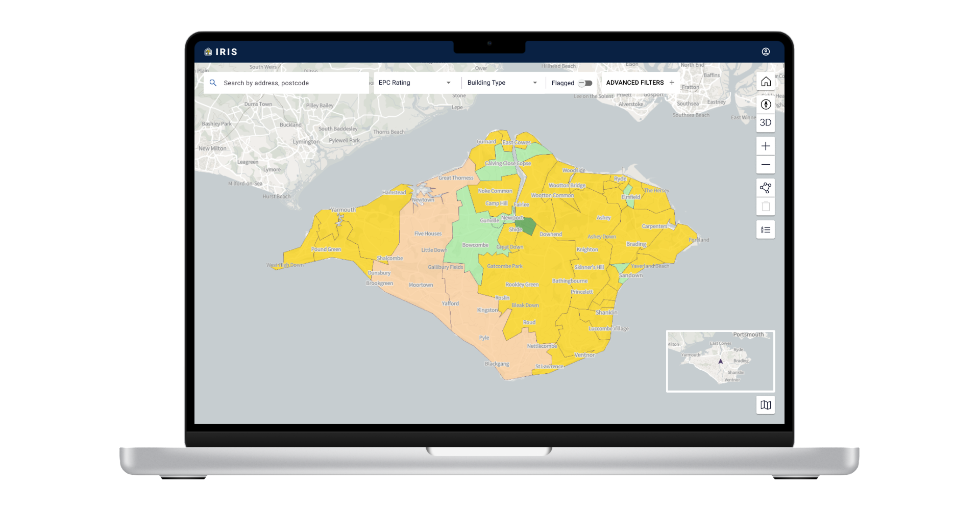
Task: Click in the address search field
Action: [x=291, y=83]
